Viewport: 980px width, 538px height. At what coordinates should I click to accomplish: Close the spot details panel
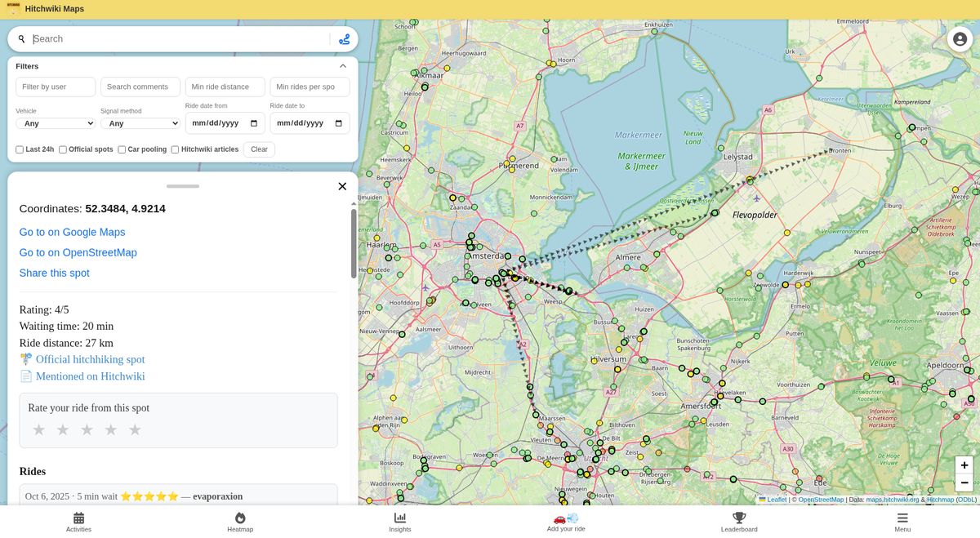pos(342,186)
